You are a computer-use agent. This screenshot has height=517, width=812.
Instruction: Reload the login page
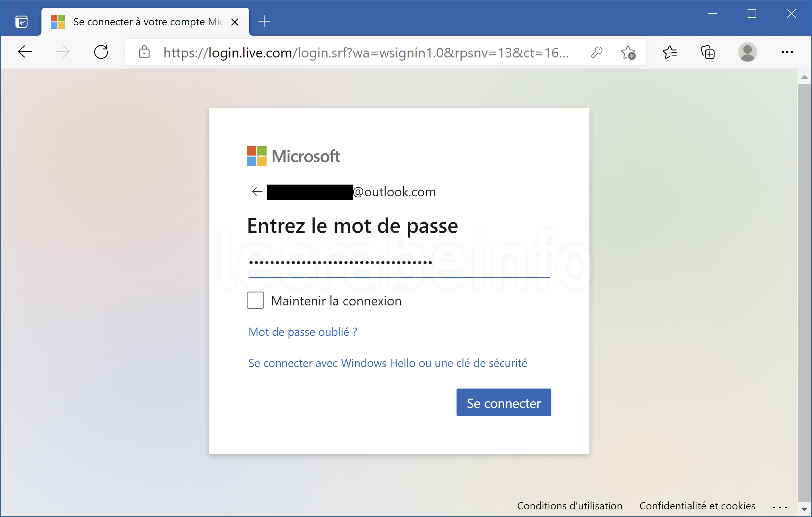[101, 52]
